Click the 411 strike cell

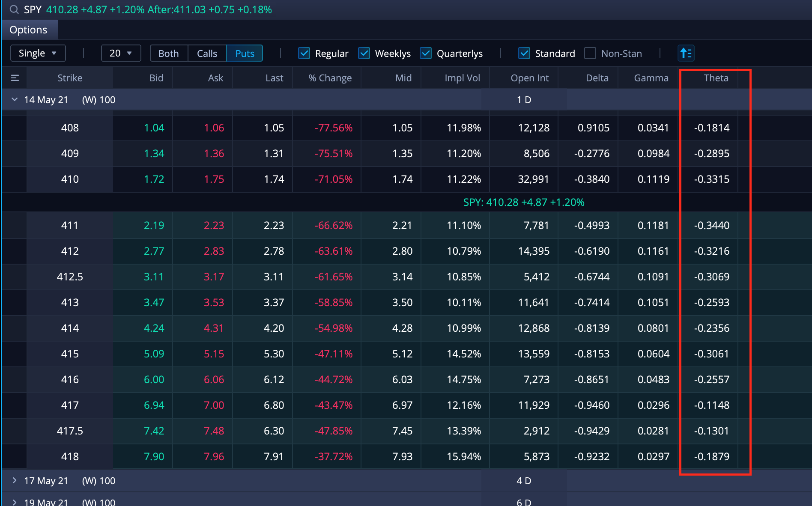(70, 225)
